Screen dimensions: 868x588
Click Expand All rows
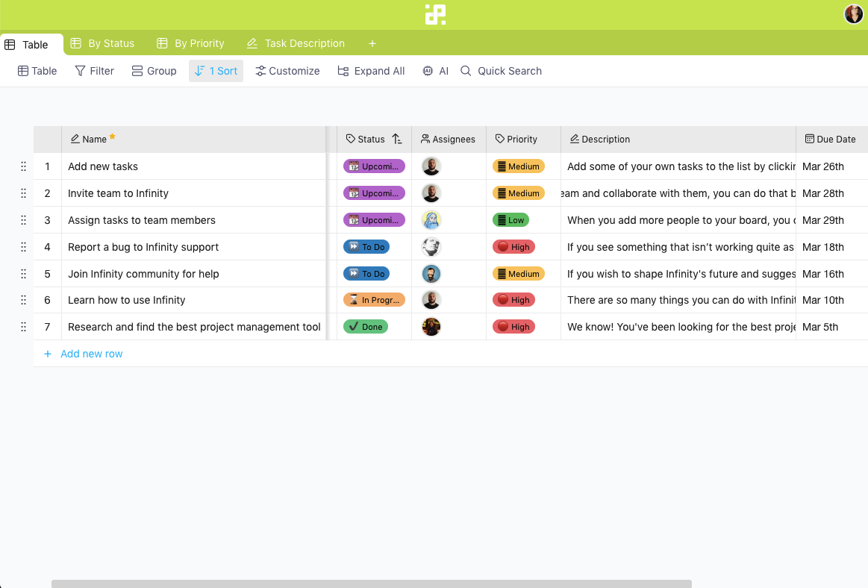pos(371,71)
